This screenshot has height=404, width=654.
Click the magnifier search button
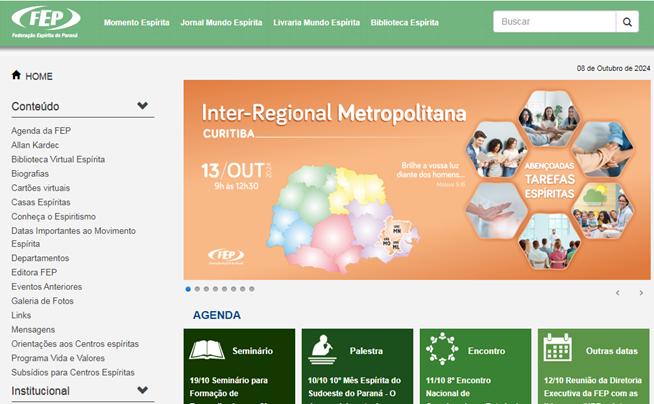pyautogui.click(x=627, y=22)
